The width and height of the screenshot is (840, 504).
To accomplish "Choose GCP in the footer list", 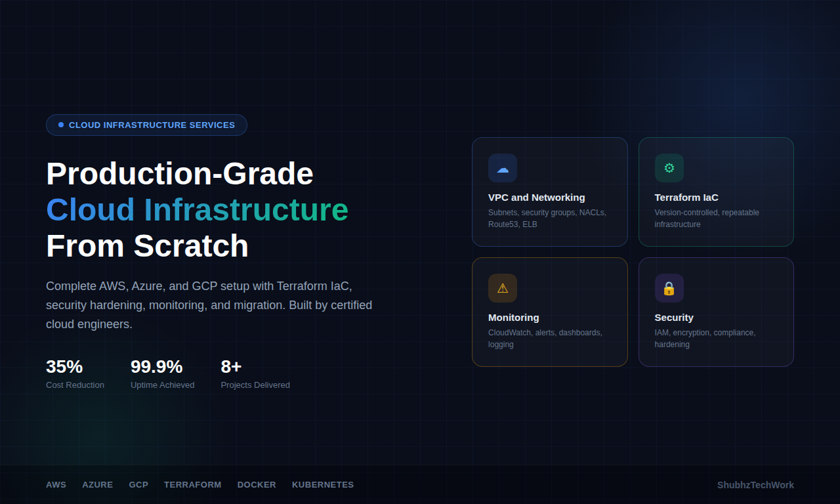I will [138, 485].
